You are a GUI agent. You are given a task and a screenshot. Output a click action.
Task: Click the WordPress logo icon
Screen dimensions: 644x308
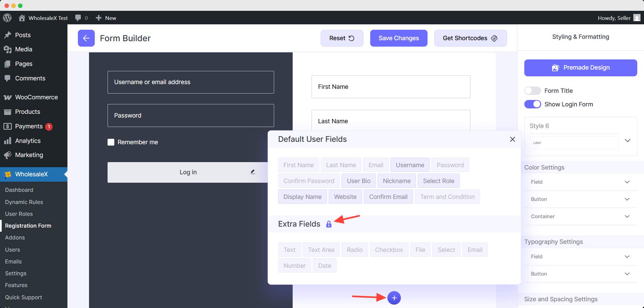(7, 18)
